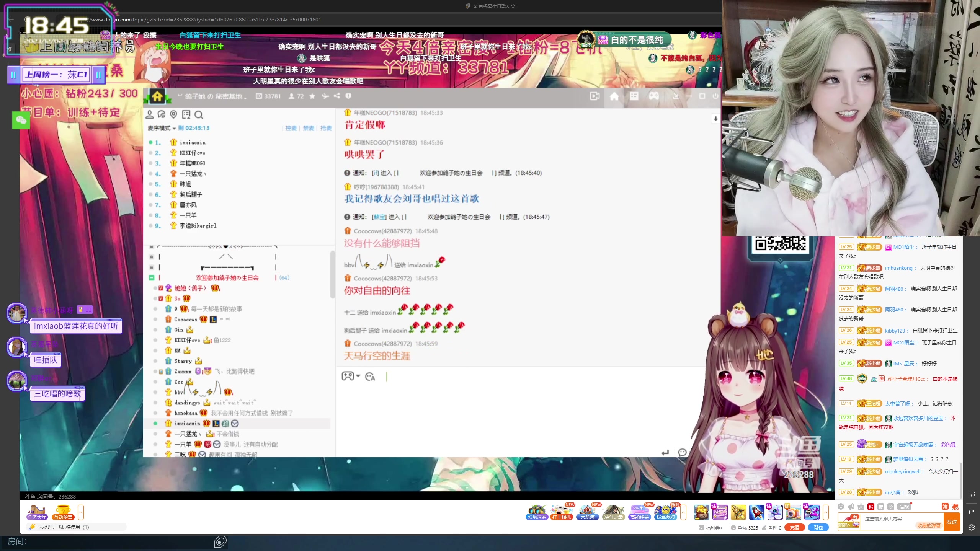The image size is (980, 551).
Task: Click the megaphone icon in chat toolbar
Action: (851, 507)
